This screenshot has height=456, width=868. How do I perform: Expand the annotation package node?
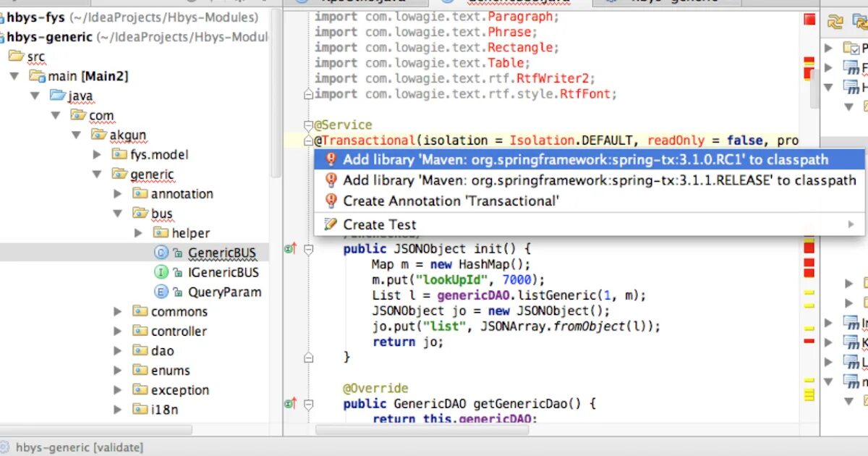pos(118,194)
